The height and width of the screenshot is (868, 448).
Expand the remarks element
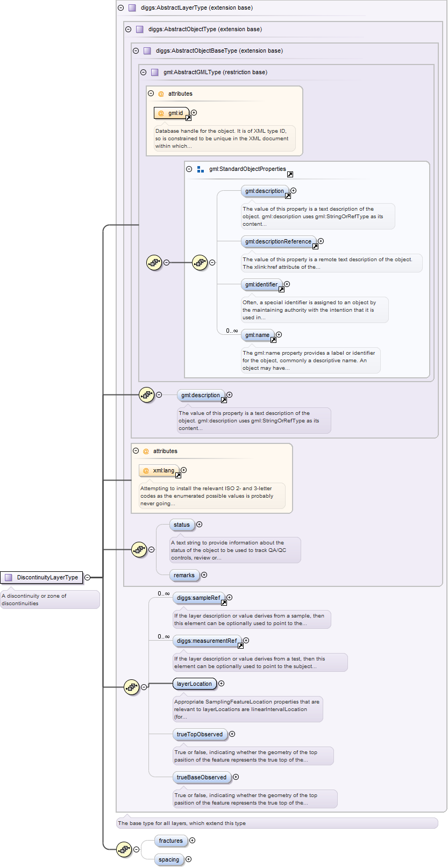[204, 575]
